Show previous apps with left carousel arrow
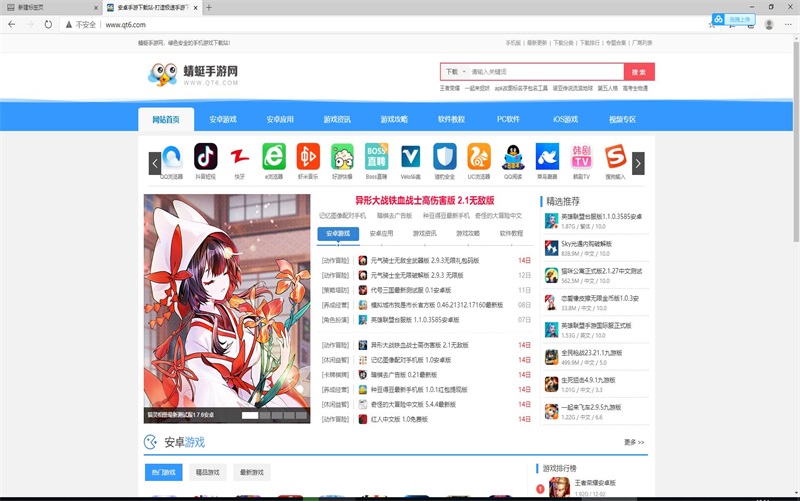 [x=155, y=164]
